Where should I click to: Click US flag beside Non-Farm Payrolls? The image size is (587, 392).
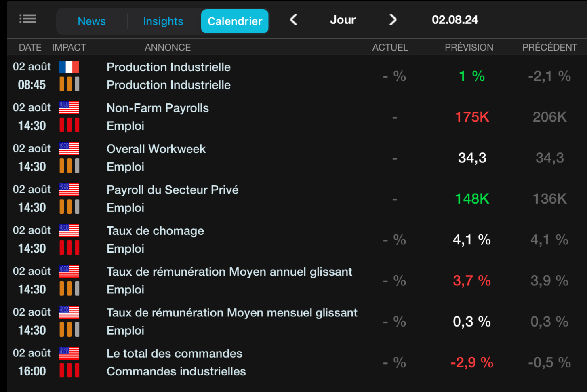(69, 107)
